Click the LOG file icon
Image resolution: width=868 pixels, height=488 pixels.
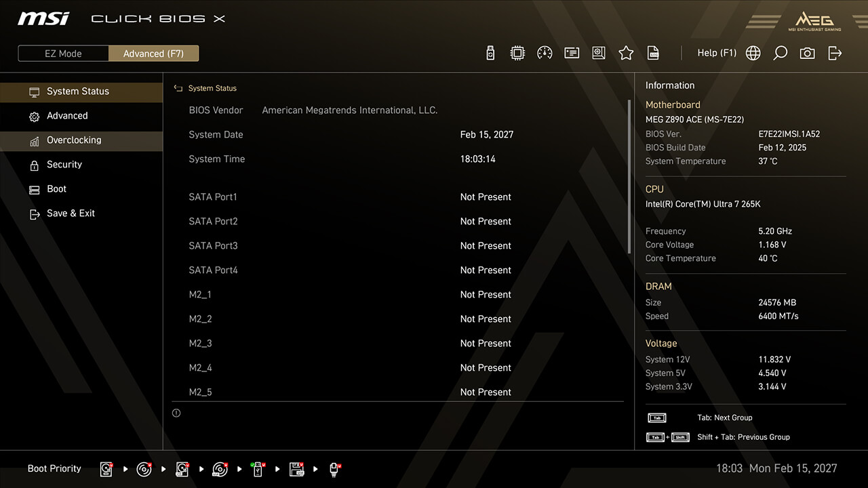pos(653,53)
